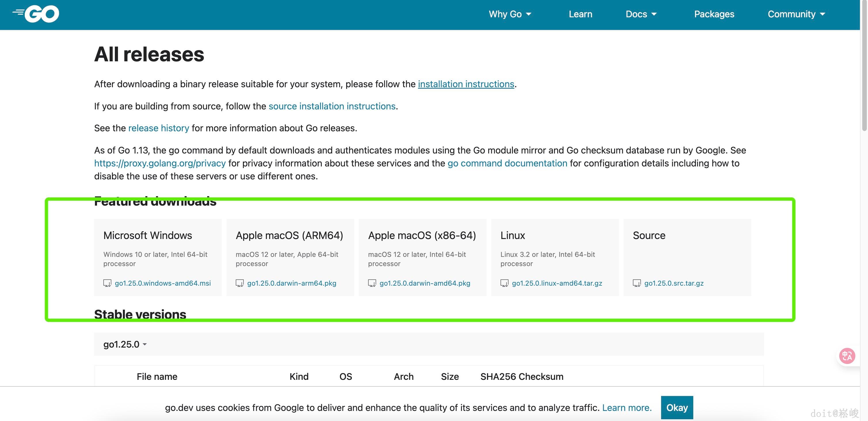Image resolution: width=868 pixels, height=421 pixels.
Task: Go to the Learn page
Action: [x=580, y=14]
